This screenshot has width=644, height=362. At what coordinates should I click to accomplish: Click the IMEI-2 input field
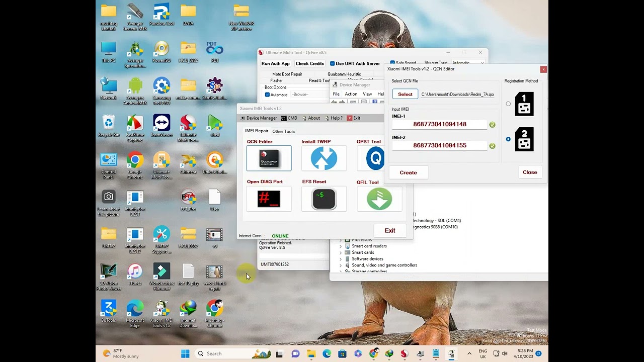click(x=440, y=145)
